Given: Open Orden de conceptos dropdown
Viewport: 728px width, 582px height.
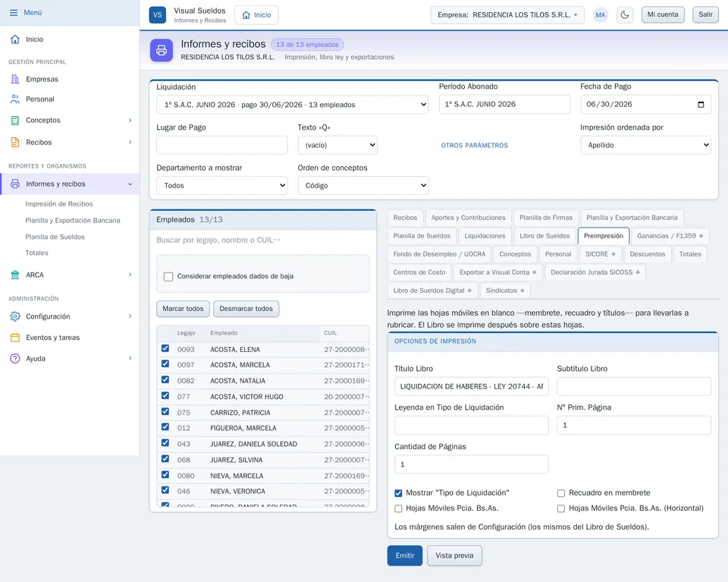Looking at the screenshot, I should click(x=363, y=185).
